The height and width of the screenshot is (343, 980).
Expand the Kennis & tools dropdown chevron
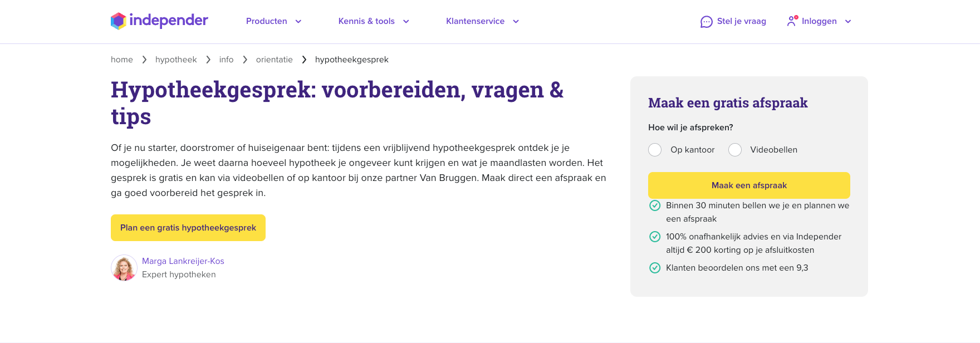click(406, 21)
